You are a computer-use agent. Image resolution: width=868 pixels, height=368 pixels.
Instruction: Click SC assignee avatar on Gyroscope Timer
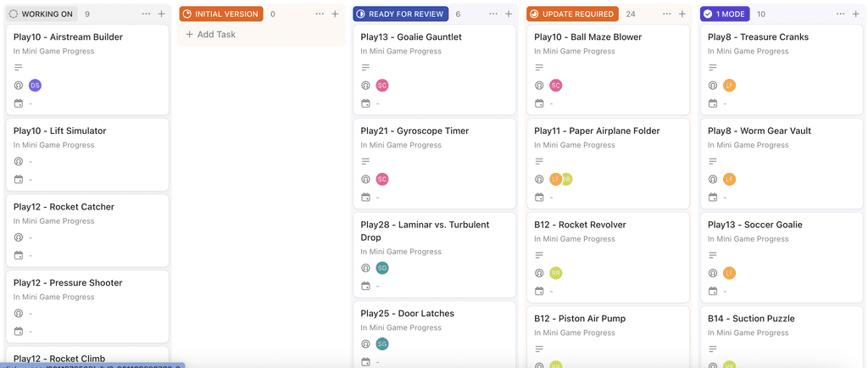point(382,179)
